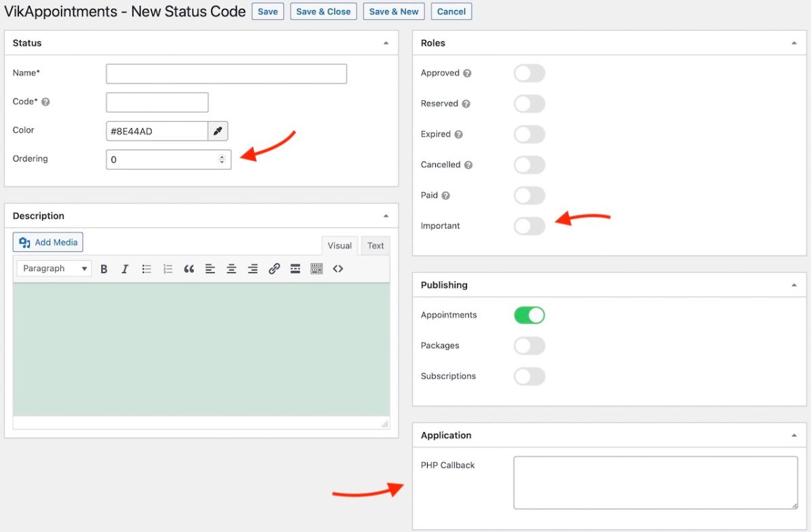Collapse the Status panel
Viewport: 811px width, 532px height.
386,43
